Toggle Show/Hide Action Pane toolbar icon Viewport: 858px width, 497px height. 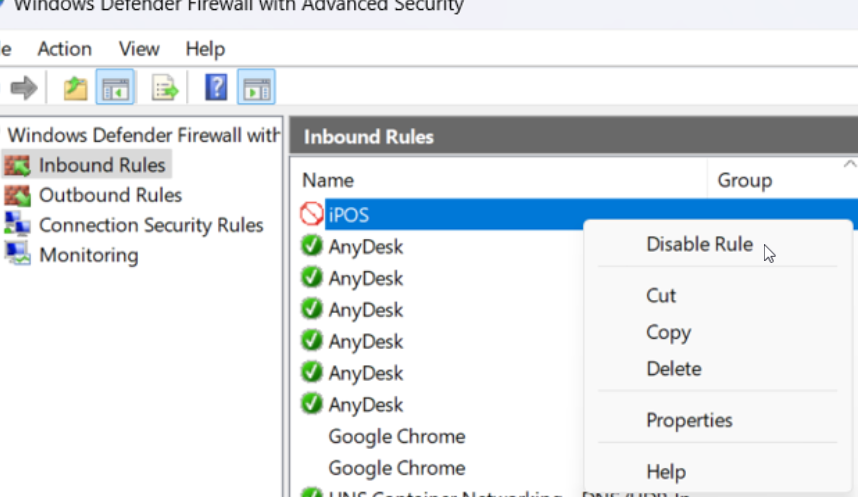click(x=256, y=87)
